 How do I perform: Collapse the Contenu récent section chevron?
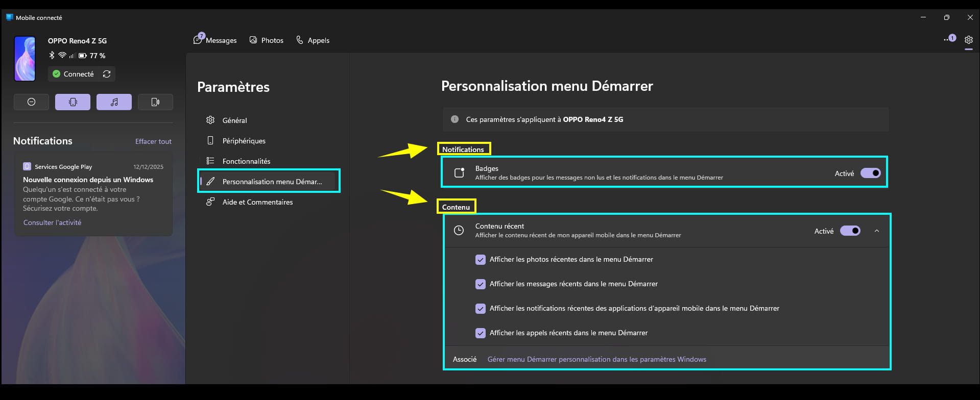[x=876, y=231]
